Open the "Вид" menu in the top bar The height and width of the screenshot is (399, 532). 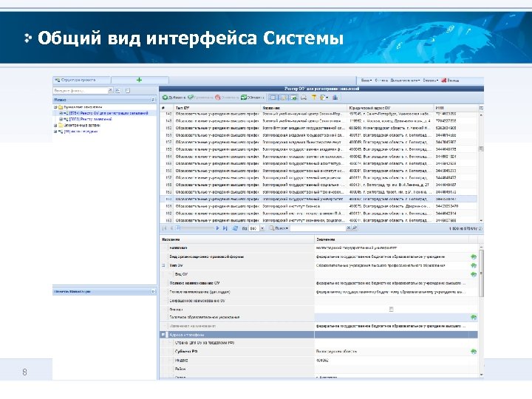coord(366,81)
